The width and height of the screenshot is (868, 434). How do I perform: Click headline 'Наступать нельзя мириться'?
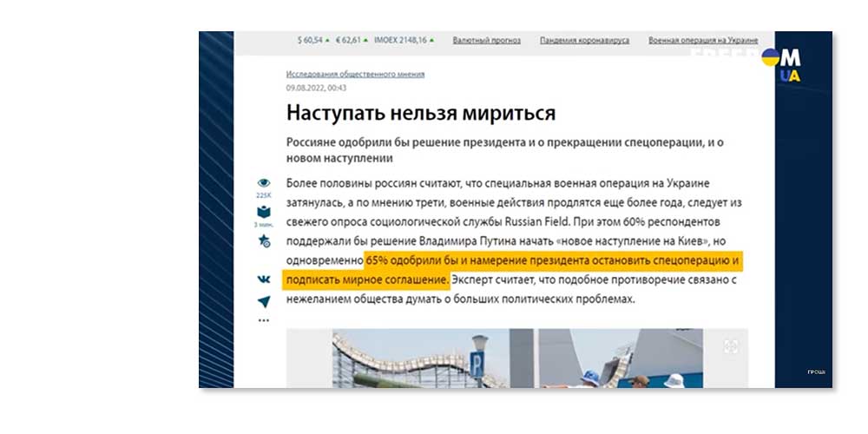pyautogui.click(x=420, y=113)
